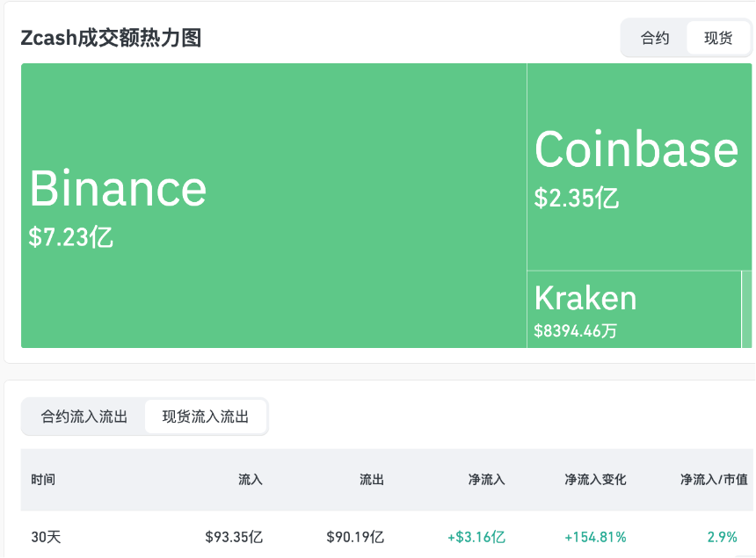Viewport: 756px width, 558px height.
Task: Switch to the 合约 view toggle
Action: 654,38
